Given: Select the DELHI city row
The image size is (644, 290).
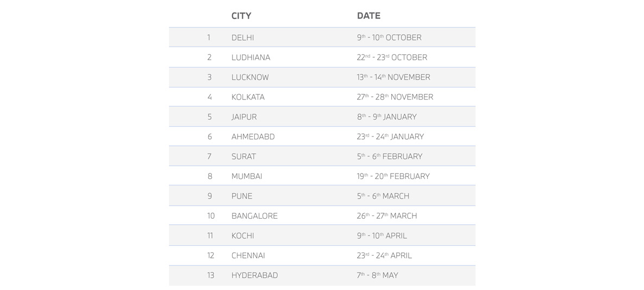Looking at the screenshot, I should pos(322,38).
